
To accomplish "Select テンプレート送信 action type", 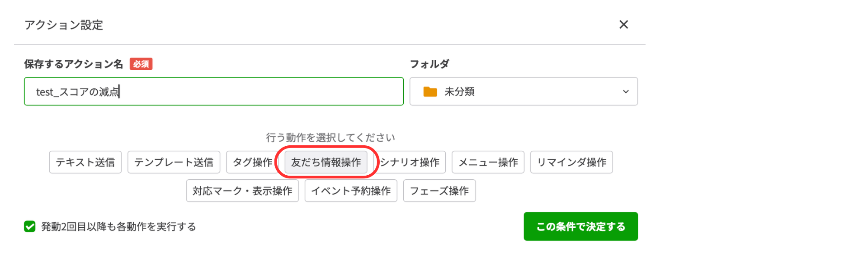I will pos(174,162).
